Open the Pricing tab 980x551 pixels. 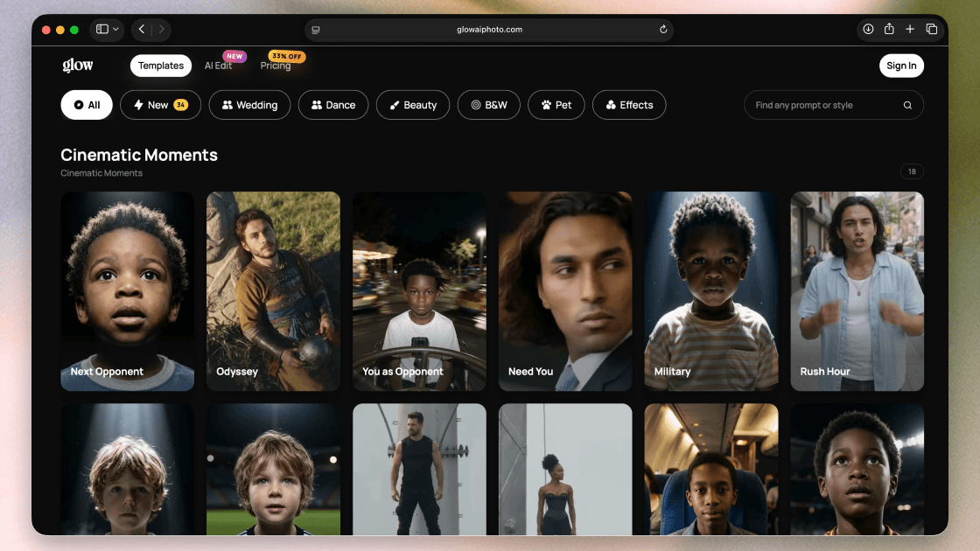(276, 66)
